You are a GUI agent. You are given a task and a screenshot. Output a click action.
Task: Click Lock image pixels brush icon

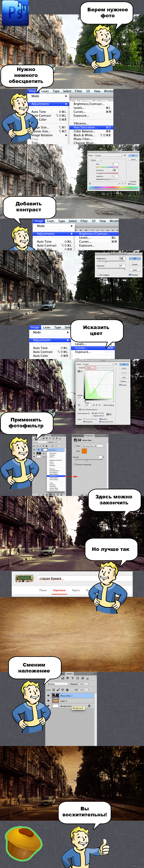click(x=58, y=690)
